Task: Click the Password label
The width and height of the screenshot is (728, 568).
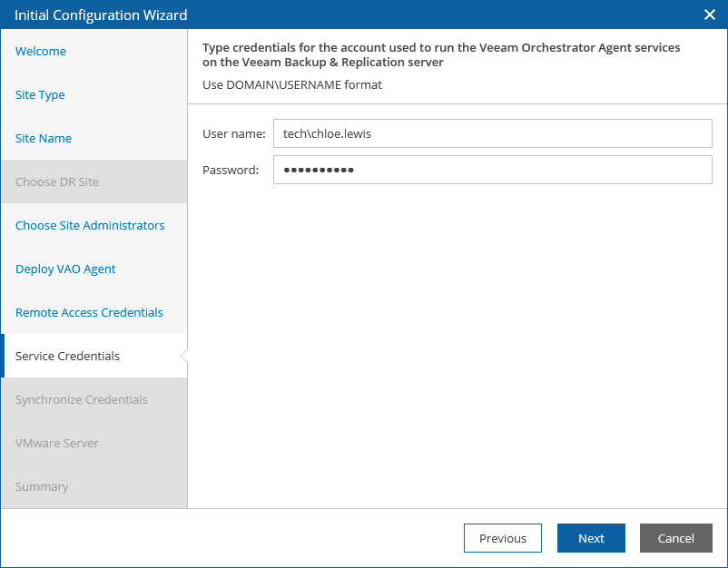Action: 231,170
